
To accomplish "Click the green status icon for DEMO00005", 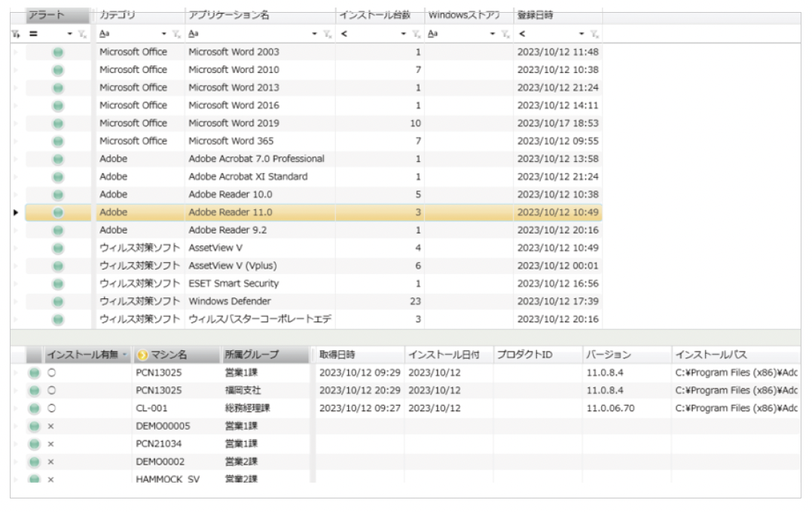I will click(x=34, y=426).
